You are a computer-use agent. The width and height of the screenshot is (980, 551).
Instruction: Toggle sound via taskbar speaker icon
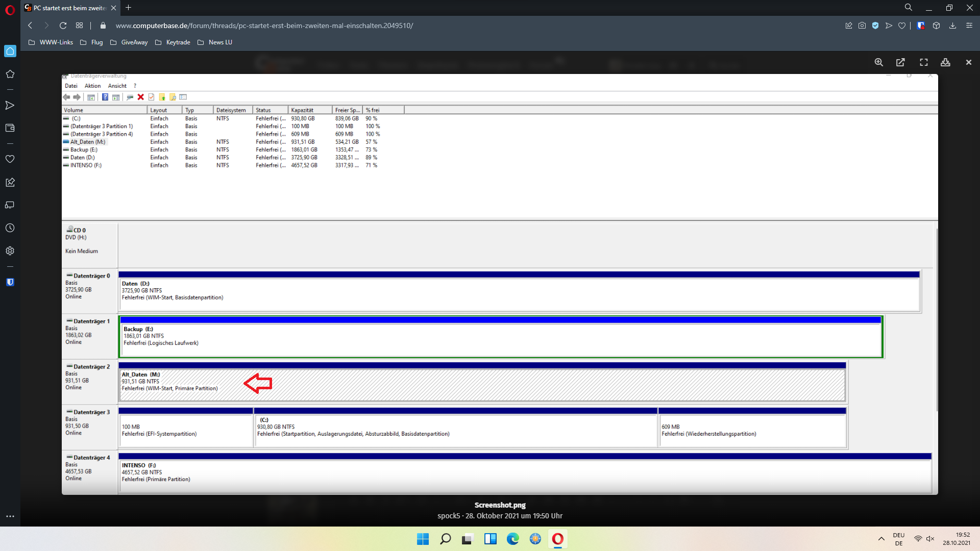pyautogui.click(x=930, y=539)
